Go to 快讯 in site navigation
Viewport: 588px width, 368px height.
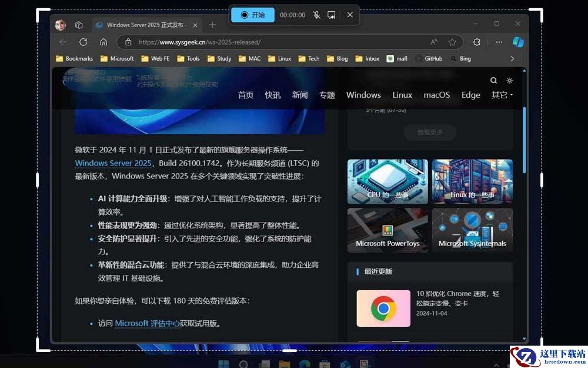click(x=273, y=95)
